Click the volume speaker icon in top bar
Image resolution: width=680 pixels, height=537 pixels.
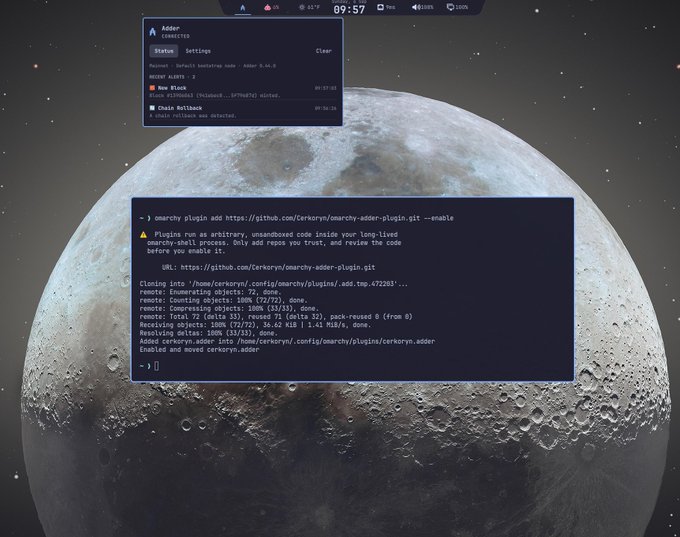(x=415, y=7)
